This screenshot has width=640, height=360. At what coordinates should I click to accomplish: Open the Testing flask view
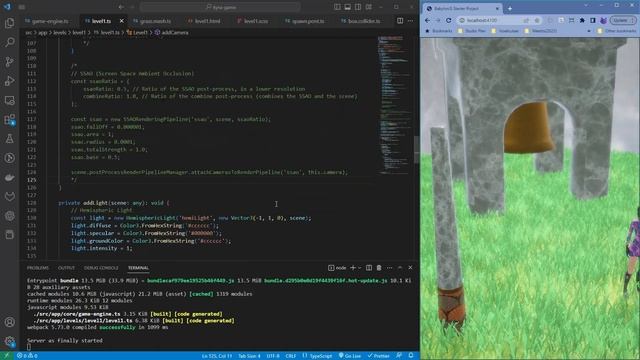9,139
